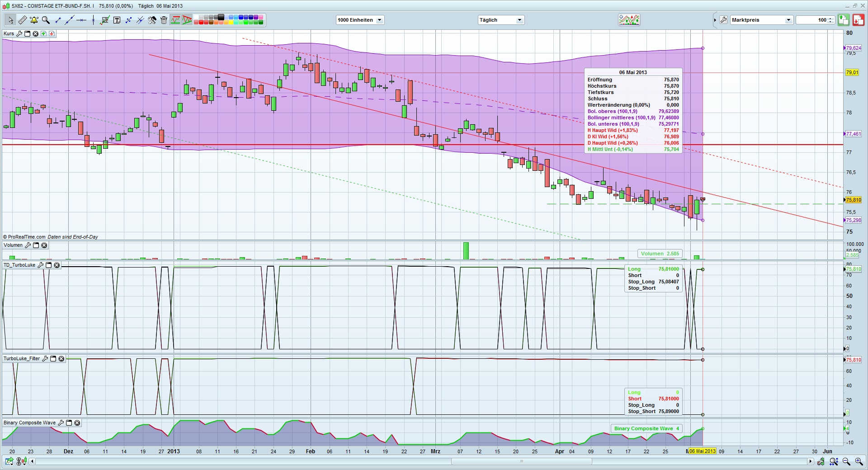Click the green buy order icon
Viewport: 868px width, 470px height.
coord(843,20)
